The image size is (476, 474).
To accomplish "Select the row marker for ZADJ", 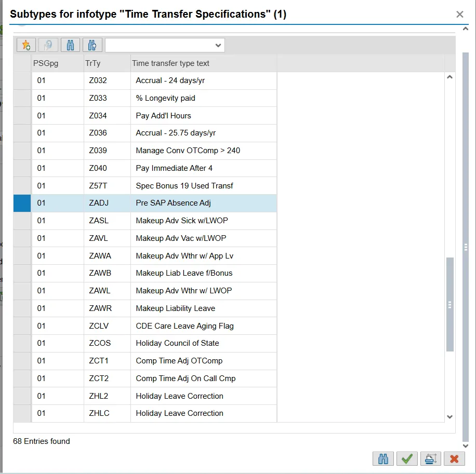I will [x=22, y=203].
